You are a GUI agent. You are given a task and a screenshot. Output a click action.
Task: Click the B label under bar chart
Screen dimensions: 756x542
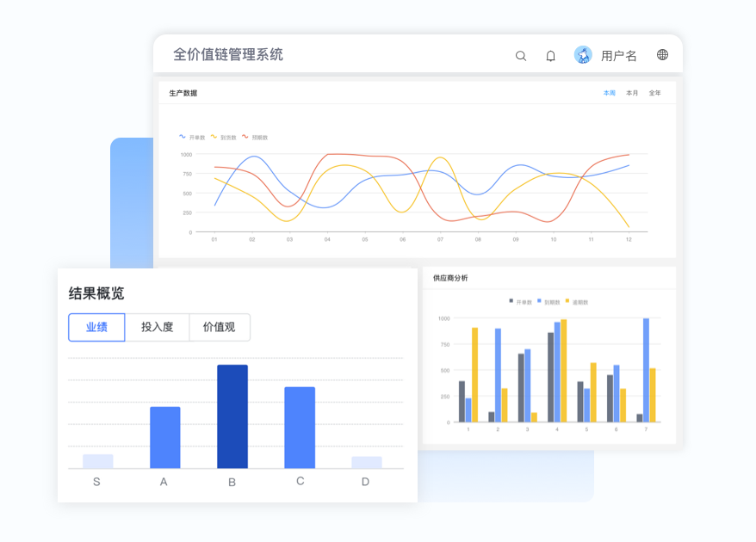click(232, 483)
